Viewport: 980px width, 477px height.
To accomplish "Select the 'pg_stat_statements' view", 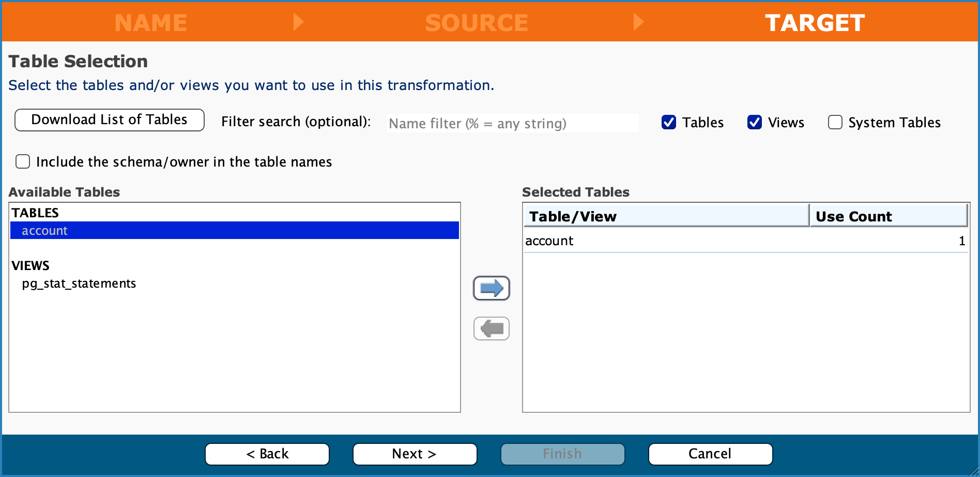I will point(79,283).
